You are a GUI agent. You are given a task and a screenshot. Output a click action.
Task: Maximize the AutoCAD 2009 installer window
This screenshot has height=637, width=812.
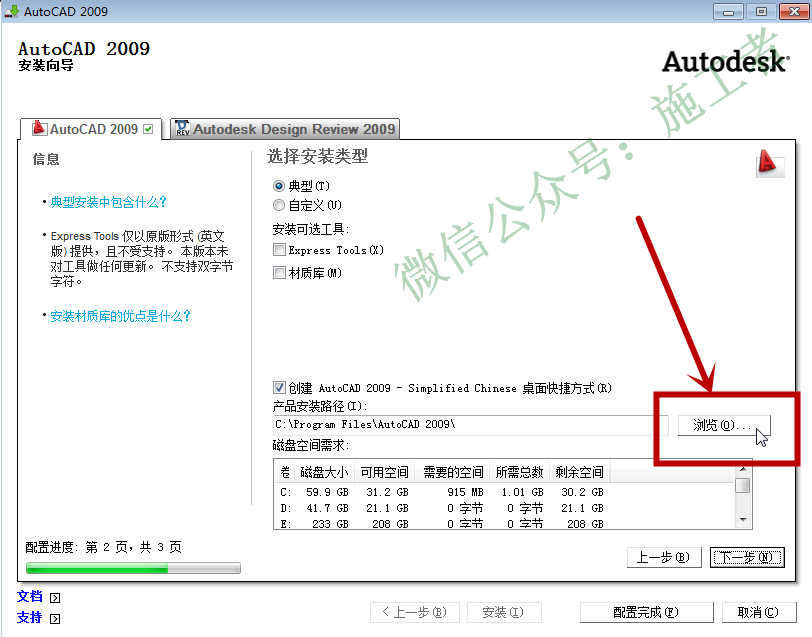[761, 11]
